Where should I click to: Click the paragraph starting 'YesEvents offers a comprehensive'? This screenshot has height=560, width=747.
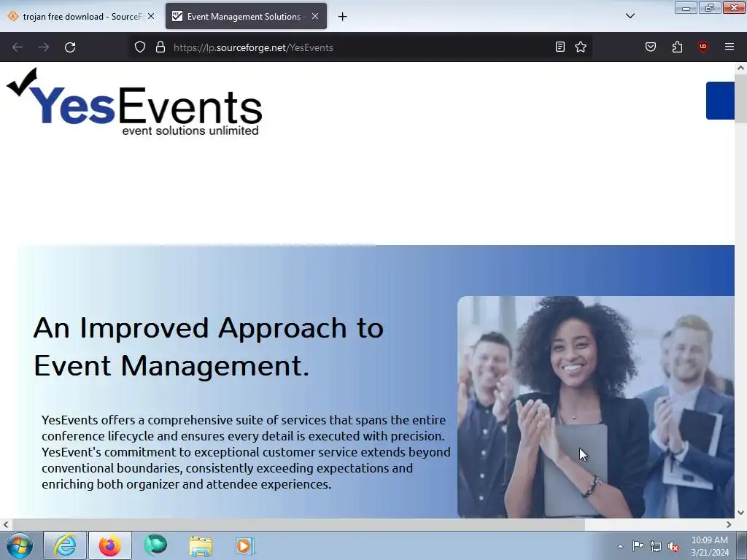coord(246,452)
